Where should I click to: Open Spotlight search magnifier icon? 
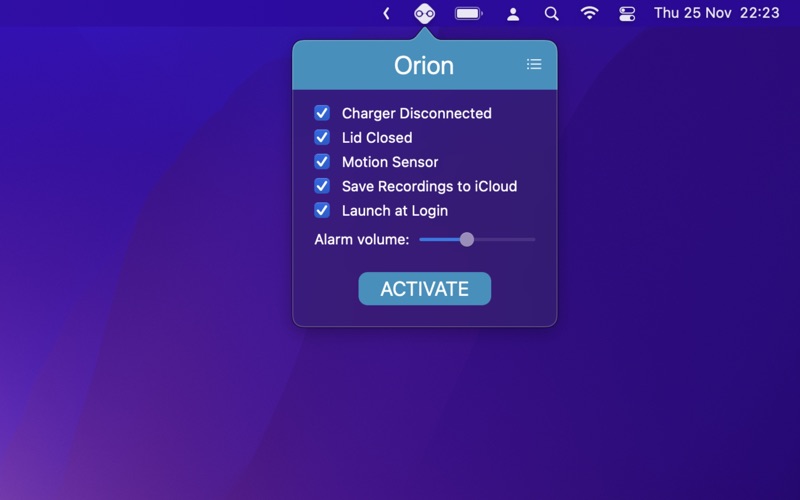(551, 14)
